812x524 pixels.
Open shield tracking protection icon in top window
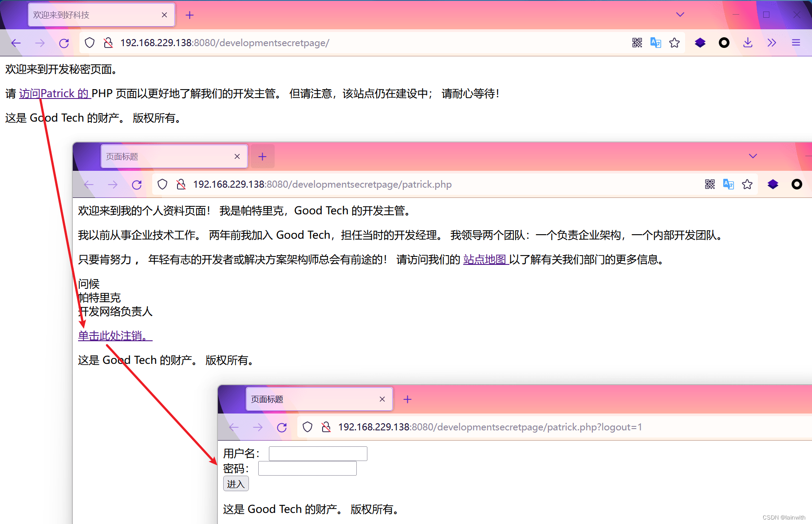point(90,43)
